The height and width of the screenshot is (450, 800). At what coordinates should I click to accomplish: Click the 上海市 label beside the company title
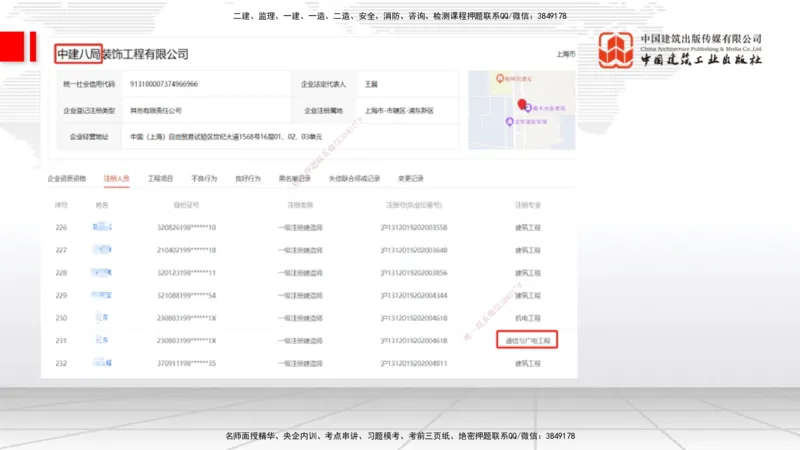[x=565, y=54]
